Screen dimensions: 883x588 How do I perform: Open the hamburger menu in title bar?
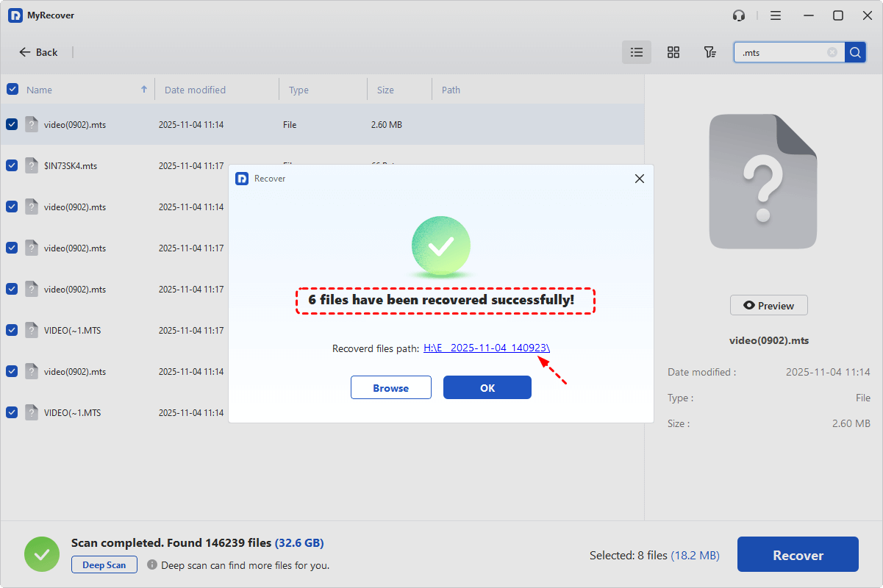coord(776,15)
